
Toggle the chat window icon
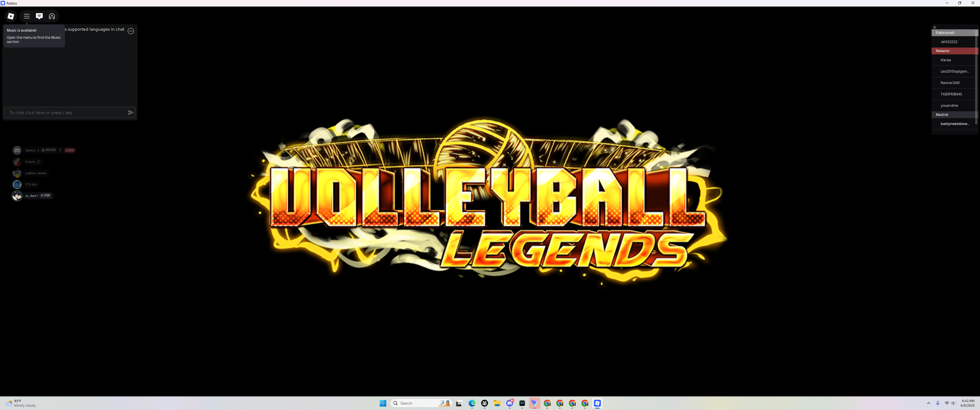pos(39,16)
